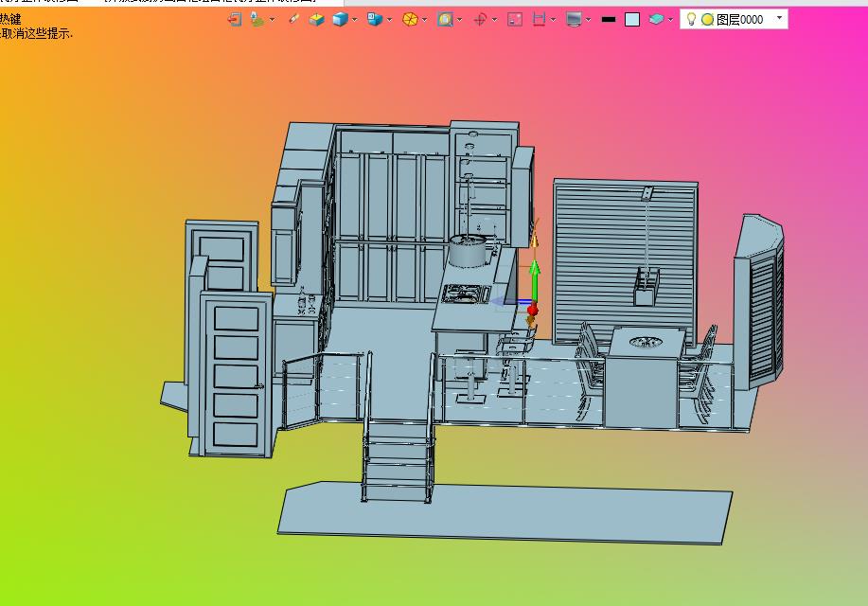Click the black line color swatch
The height and width of the screenshot is (606, 868).
click(x=609, y=19)
